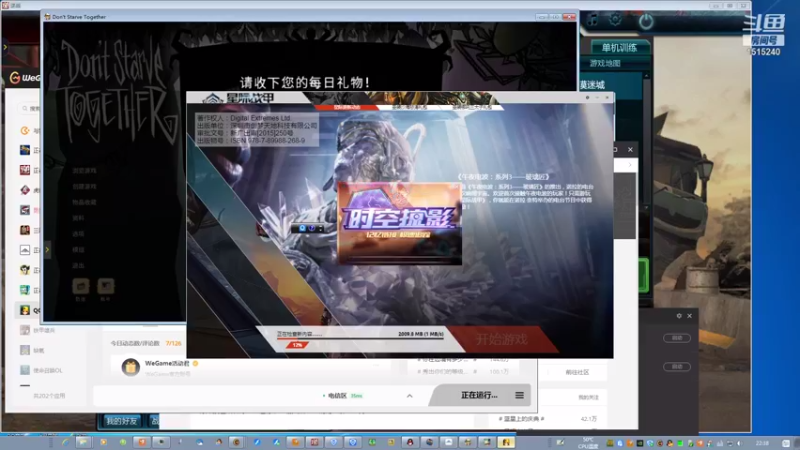Select the first red launcher news tab
Image resolution: width=800 pixels, height=450 pixels.
tap(347, 107)
